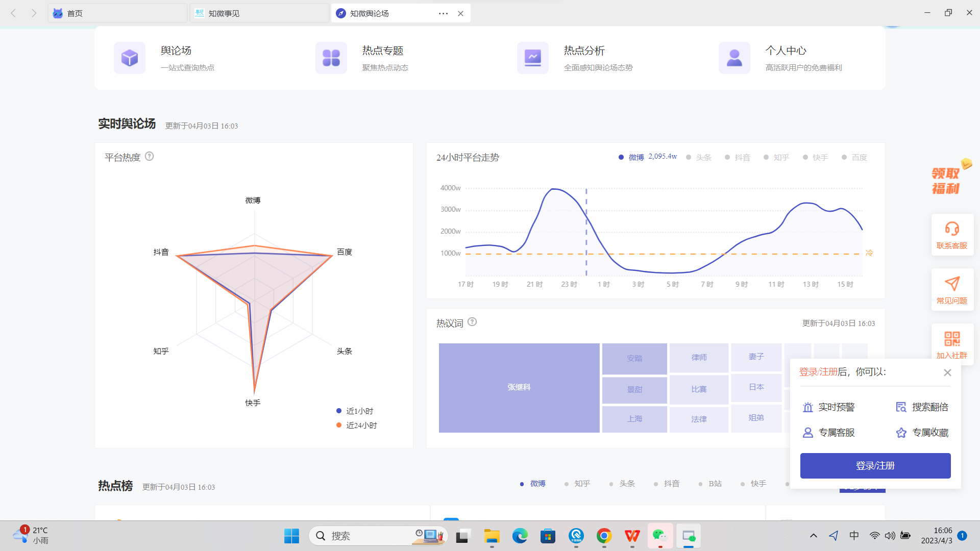Select 微博 in 热点榜 platform options
The image size is (980, 551).
[532, 484]
